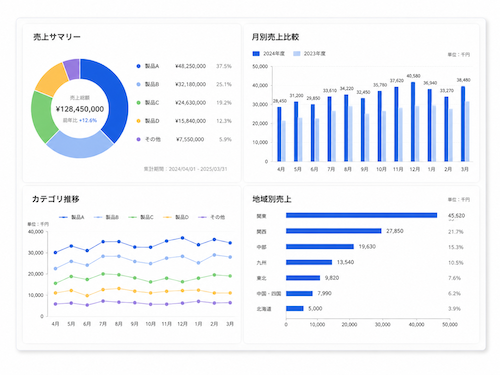Click the 12月 bar labeled 40,580

413,122
